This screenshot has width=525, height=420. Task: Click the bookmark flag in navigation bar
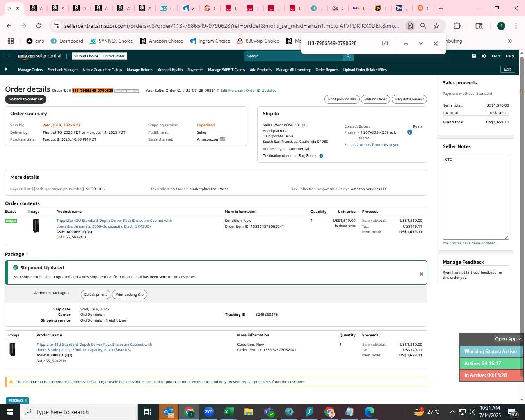coord(6,69)
